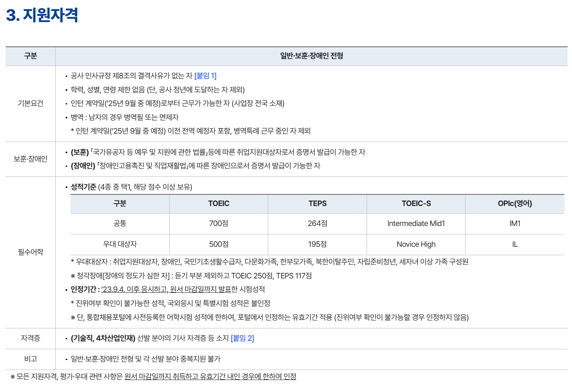572x392 pixels.
Task: Click the 'IL' cell
Action: coord(515,244)
